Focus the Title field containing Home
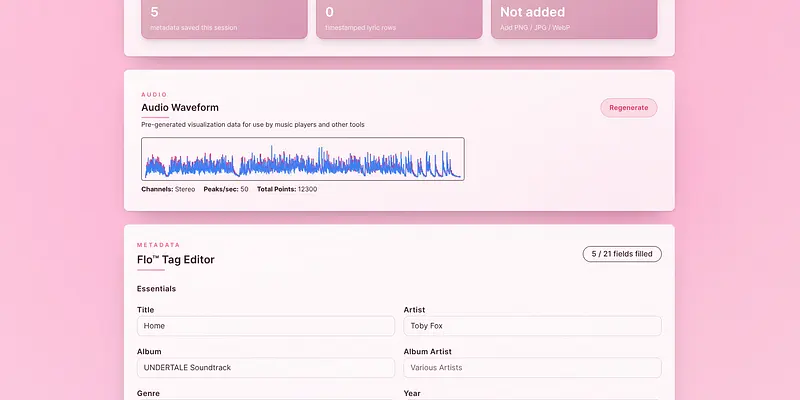This screenshot has width=800, height=400. point(266,326)
